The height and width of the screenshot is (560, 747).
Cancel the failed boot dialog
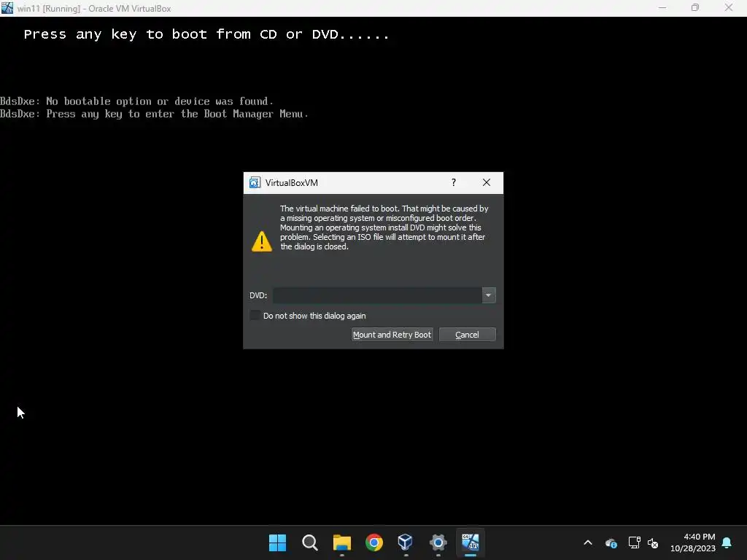point(467,334)
